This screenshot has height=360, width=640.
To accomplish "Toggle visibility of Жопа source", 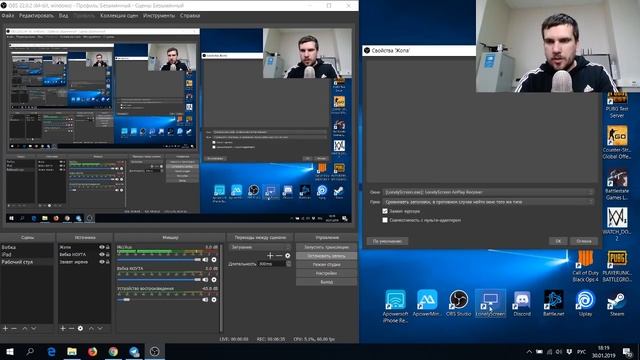I will pyautogui.click(x=102, y=247).
